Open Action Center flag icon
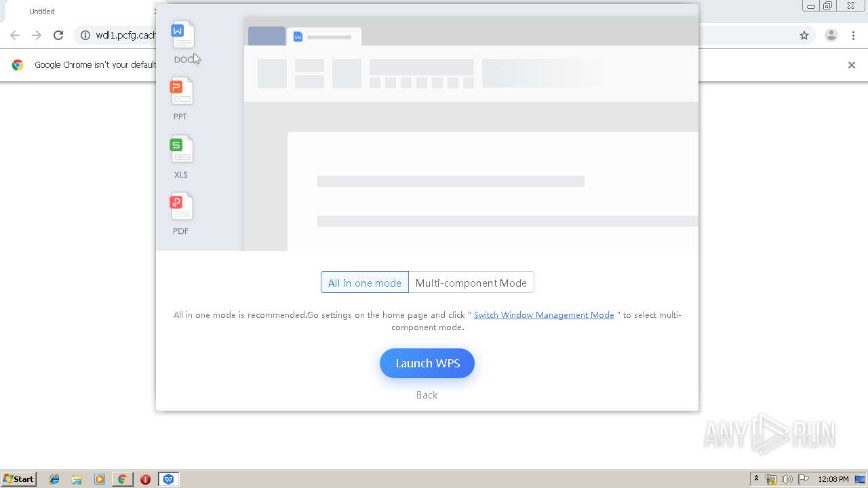This screenshot has height=488, width=868. [803, 479]
